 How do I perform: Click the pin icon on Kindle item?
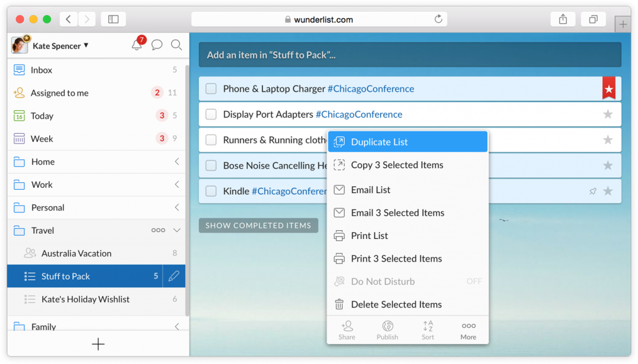[x=593, y=191]
